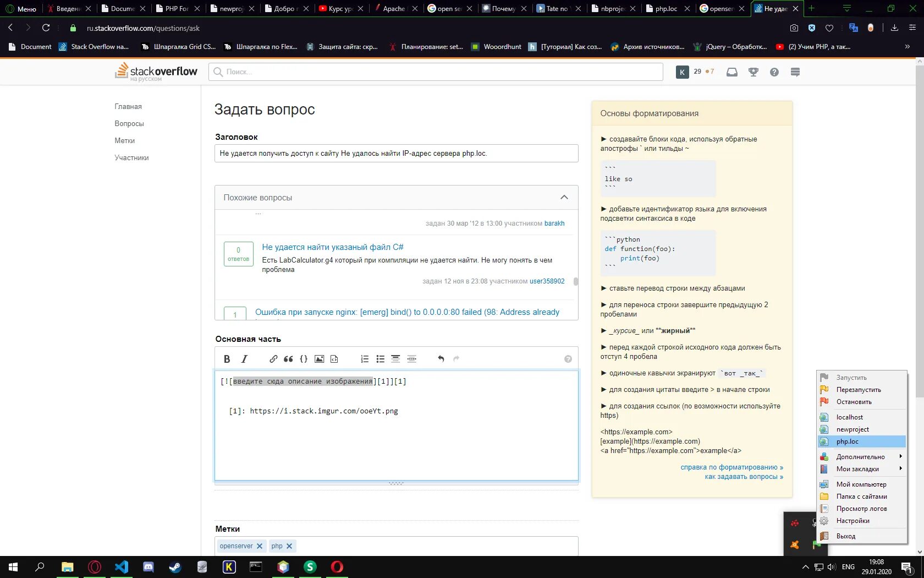This screenshot has width=924, height=578.
Task: Click the editor resize grip handle
Action: point(396,483)
